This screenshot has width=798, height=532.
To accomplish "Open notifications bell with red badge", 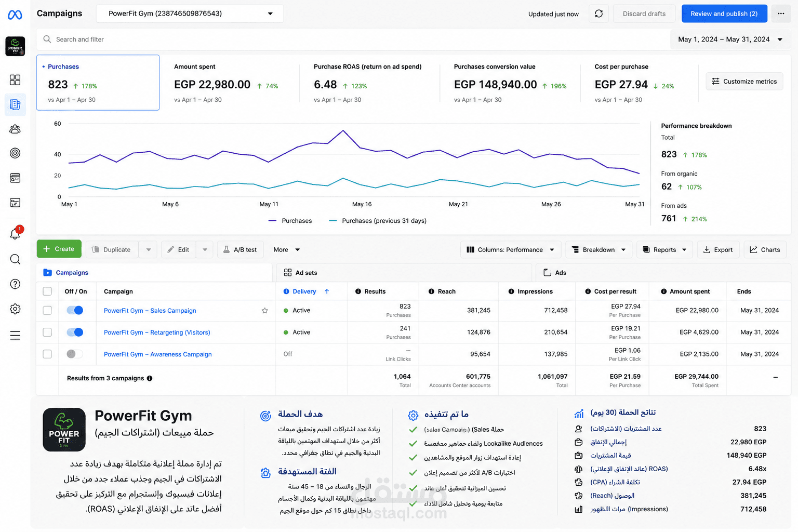I will 16,233.
